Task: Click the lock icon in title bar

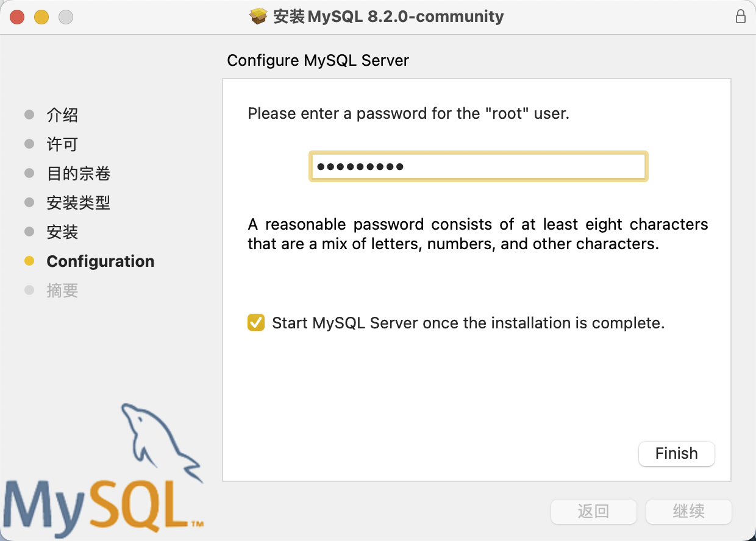Action: 741,16
